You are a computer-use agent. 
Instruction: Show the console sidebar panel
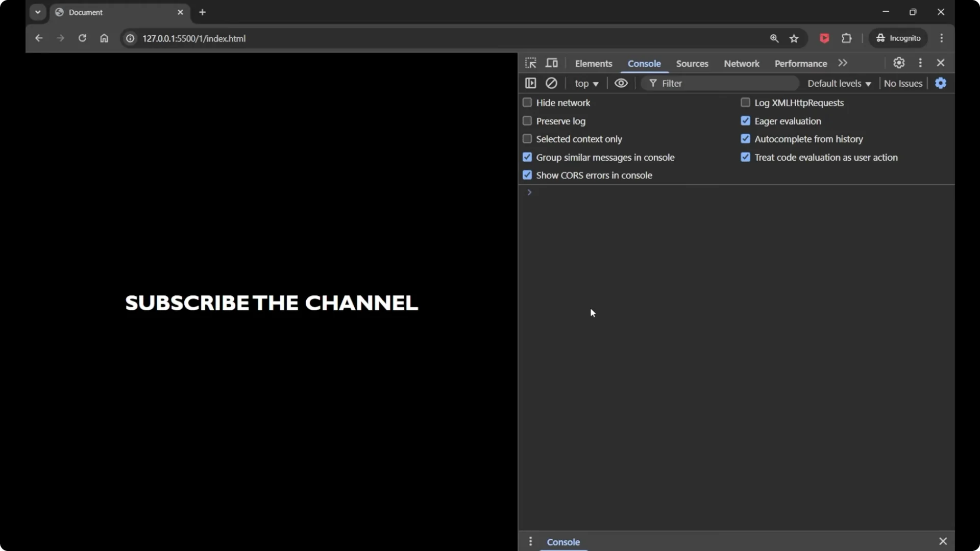pos(530,83)
